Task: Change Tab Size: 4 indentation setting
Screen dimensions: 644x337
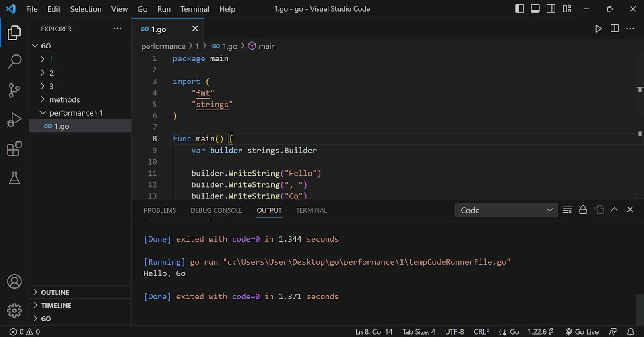Action: point(419,332)
